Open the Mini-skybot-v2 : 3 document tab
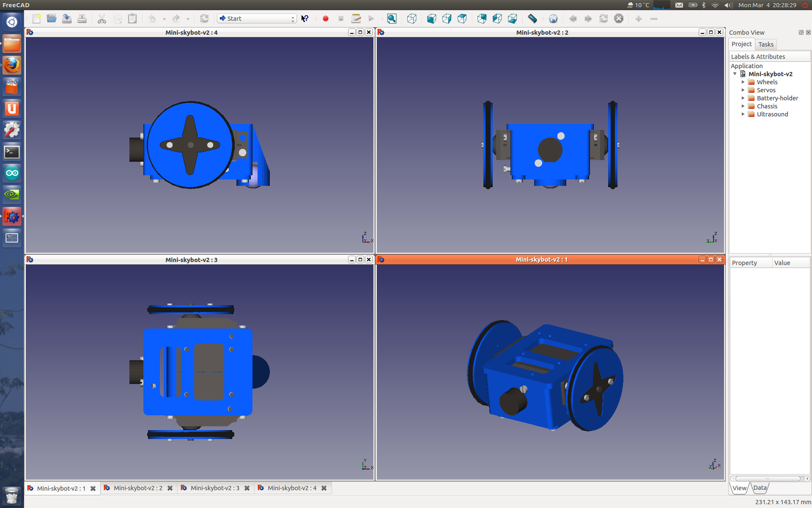The height and width of the screenshot is (508, 812). pos(216,488)
